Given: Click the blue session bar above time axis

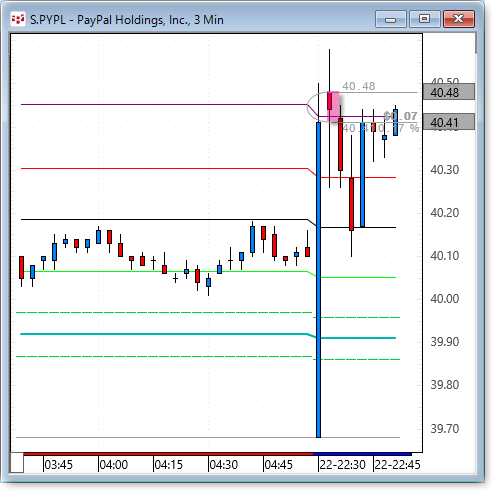Looking at the screenshot, I should 362,454.
